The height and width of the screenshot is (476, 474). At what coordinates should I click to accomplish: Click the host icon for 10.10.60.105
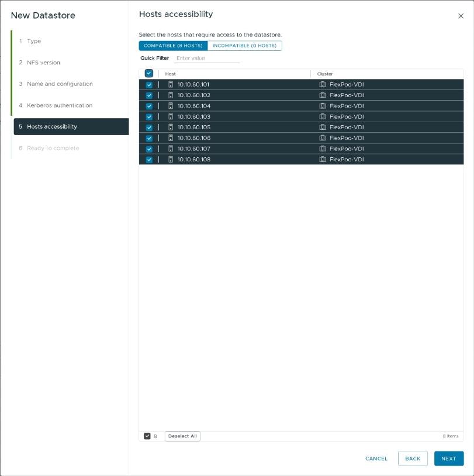click(171, 127)
